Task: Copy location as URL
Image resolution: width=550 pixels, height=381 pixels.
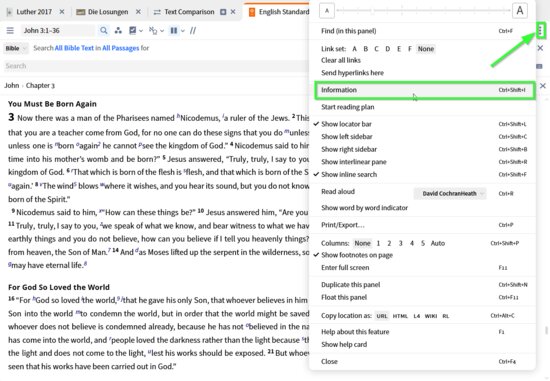Action: [x=382, y=316]
